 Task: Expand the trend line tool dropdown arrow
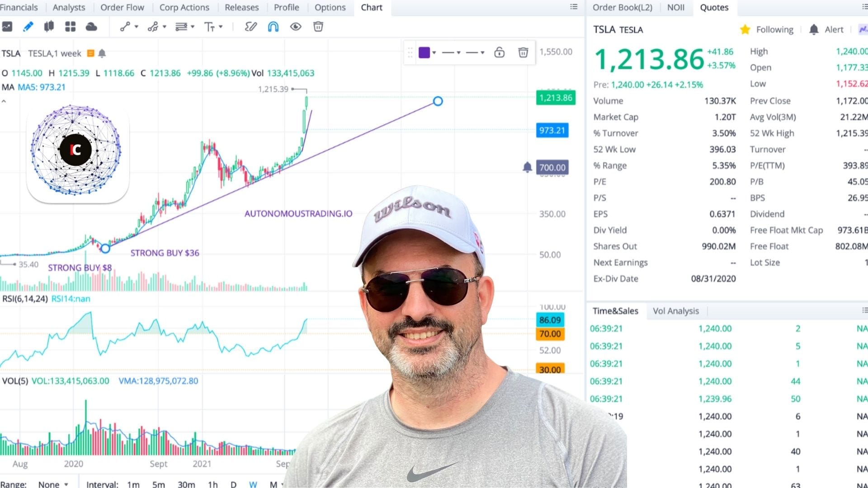click(136, 27)
